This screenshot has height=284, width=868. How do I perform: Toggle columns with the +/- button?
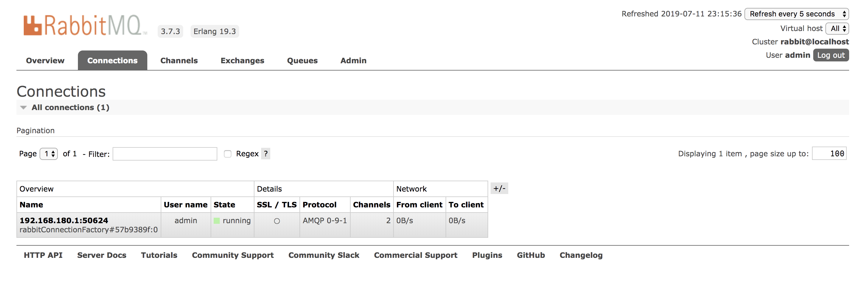[499, 189]
